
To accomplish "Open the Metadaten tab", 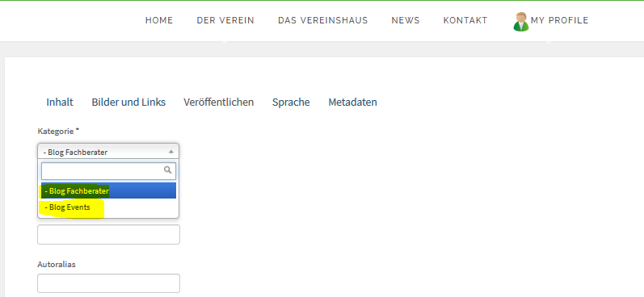I will click(x=352, y=102).
